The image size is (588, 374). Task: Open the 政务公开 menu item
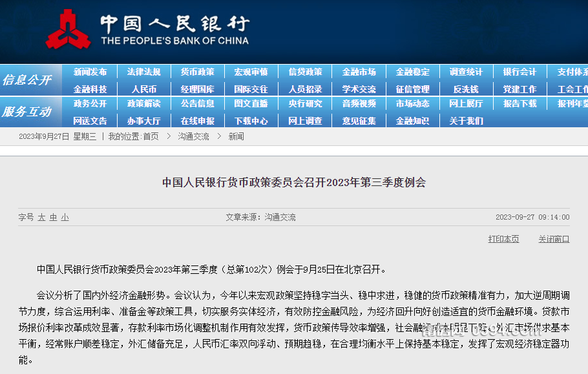[90, 103]
